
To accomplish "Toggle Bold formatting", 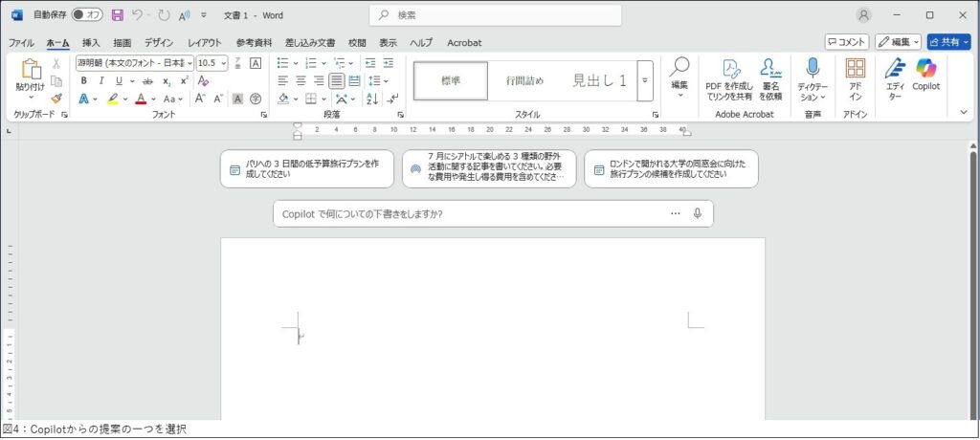I will pos(84,81).
